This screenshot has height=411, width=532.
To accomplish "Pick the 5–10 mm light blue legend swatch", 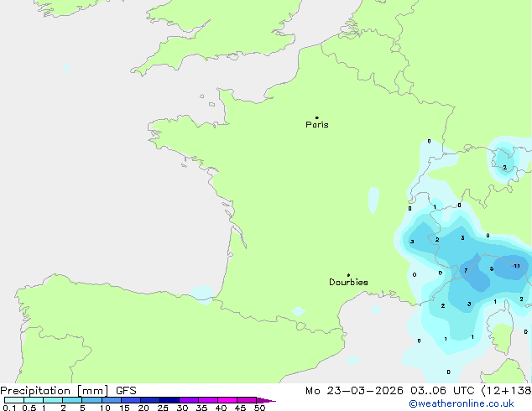I will point(92,400).
